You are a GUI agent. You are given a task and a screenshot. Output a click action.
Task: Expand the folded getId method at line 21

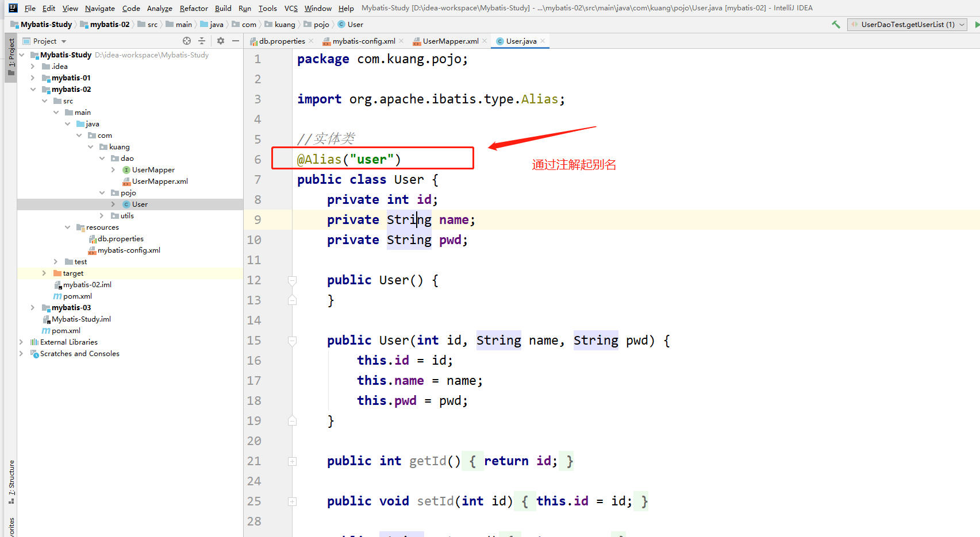point(292,461)
